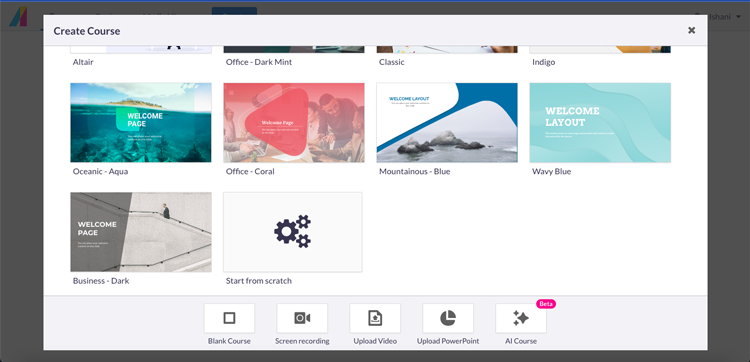The height and width of the screenshot is (362, 750).
Task: Choose the Screen recording camera icon
Action: click(x=302, y=318)
